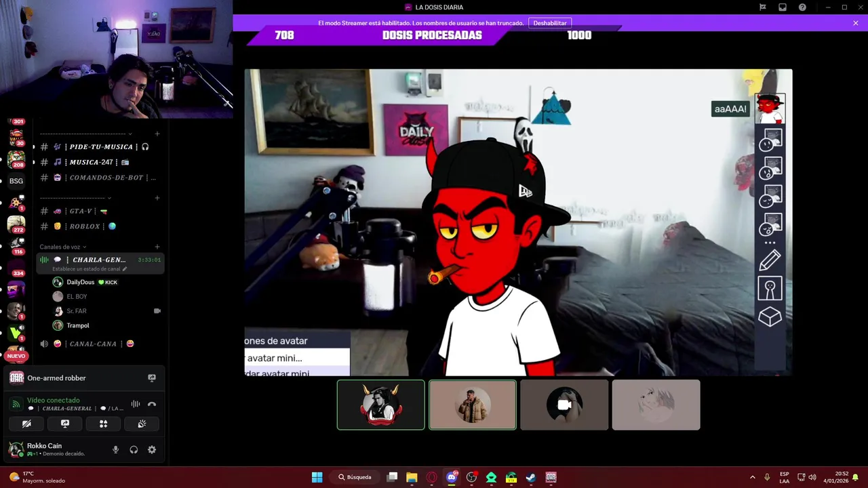The image size is (868, 488).
Task: Open OBS Studio from the taskbar
Action: (x=471, y=477)
